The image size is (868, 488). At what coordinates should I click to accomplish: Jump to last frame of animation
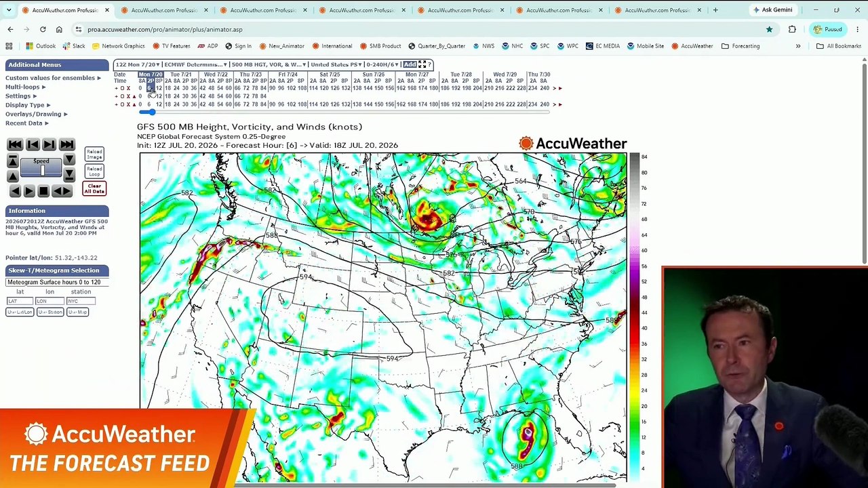click(x=66, y=144)
